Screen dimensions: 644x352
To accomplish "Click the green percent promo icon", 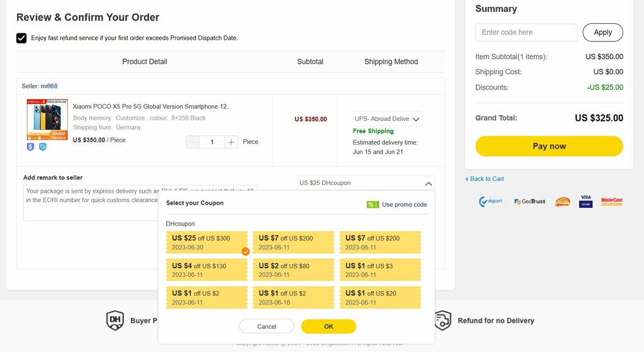I will click(x=373, y=205).
